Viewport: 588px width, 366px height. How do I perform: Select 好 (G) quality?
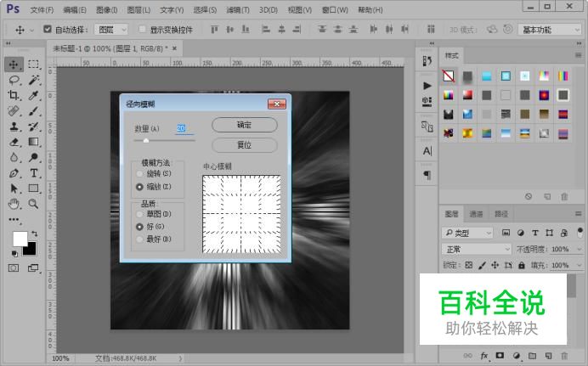point(139,227)
